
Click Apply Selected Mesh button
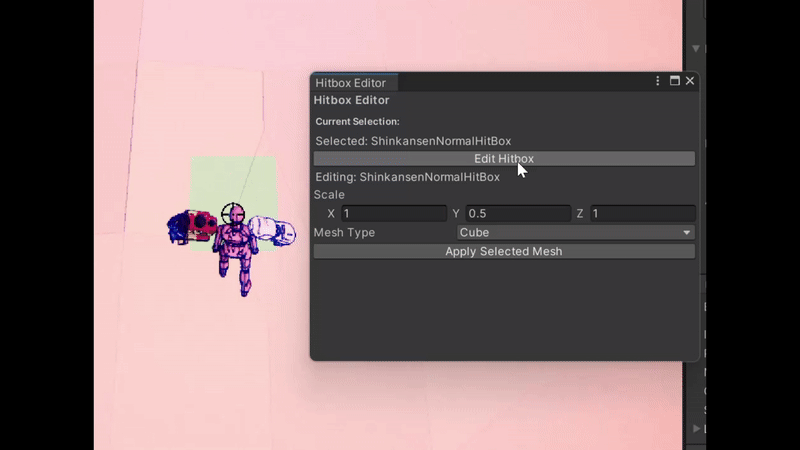(504, 252)
